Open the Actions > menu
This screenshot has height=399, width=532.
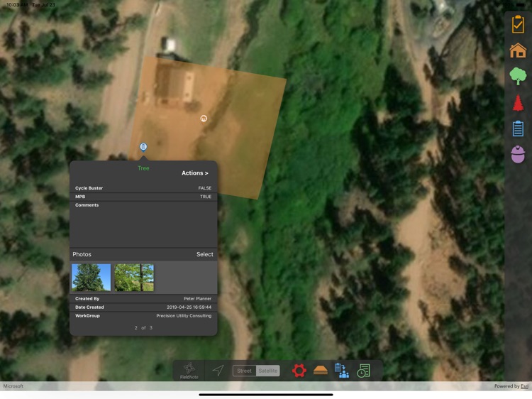[x=195, y=173]
